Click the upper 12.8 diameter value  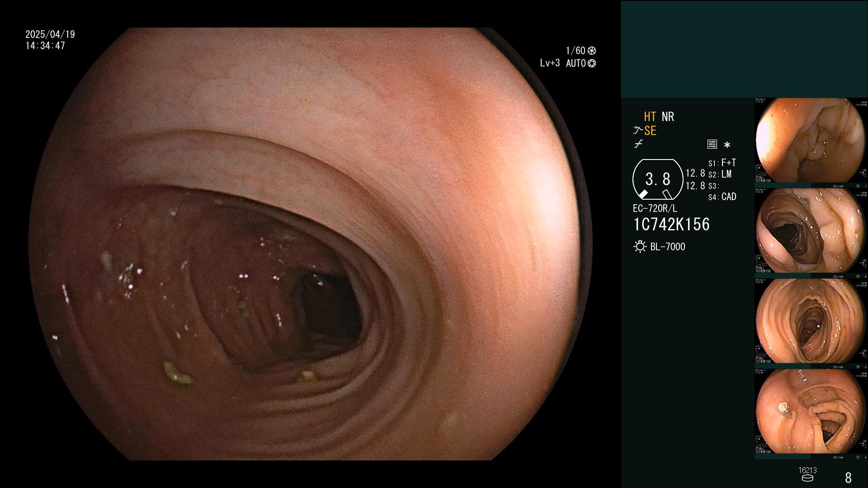[x=695, y=174]
